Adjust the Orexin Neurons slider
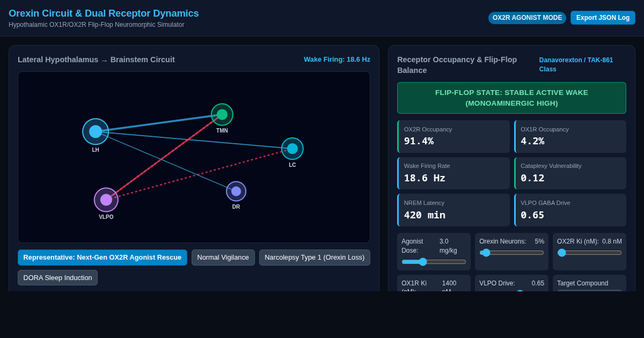Image resolution: width=644 pixels, height=338 pixels. point(511,253)
